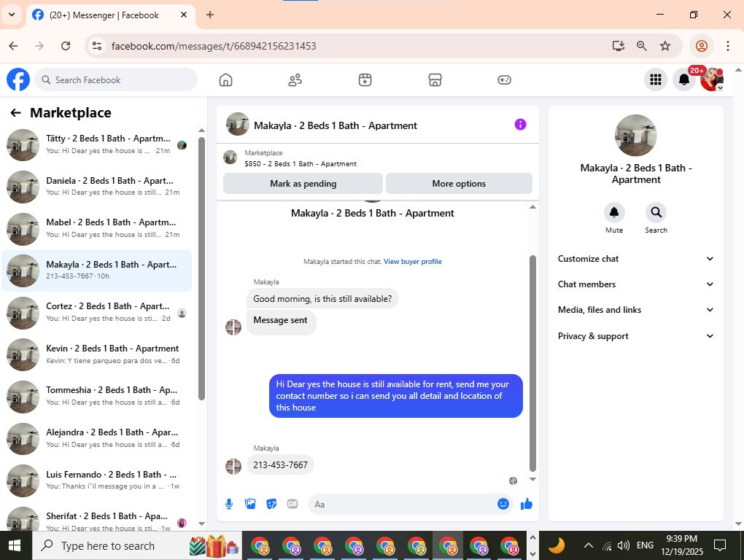The image size is (744, 560).
Task: Expand Customize chat section
Action: click(636, 259)
